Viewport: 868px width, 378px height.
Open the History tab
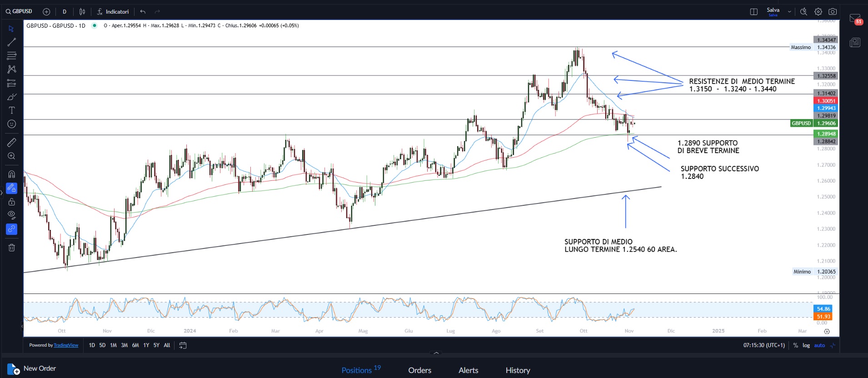(518, 370)
